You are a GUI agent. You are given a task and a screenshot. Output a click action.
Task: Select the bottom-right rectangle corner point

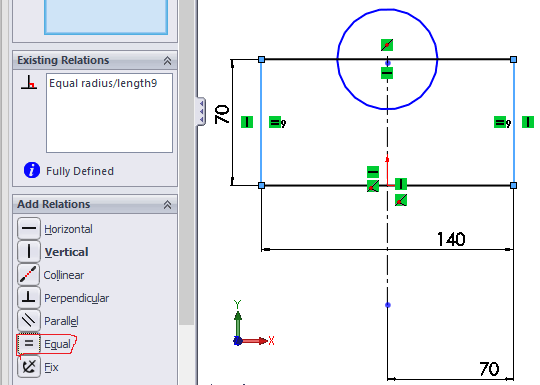click(x=513, y=186)
